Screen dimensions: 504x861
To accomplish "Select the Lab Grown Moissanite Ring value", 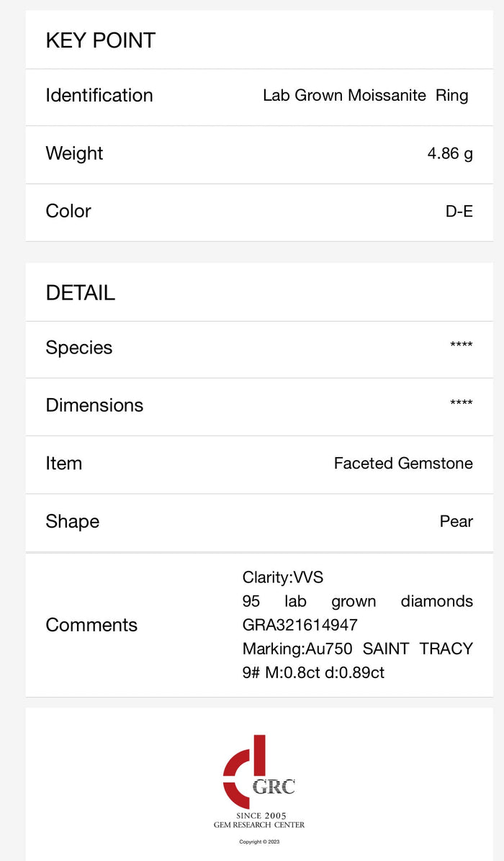I will 365,96.
